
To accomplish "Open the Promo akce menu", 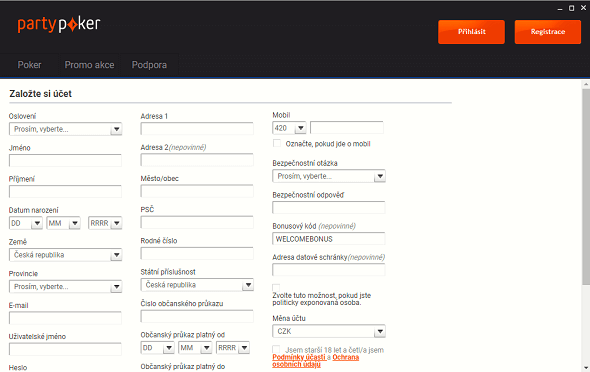I will point(89,65).
